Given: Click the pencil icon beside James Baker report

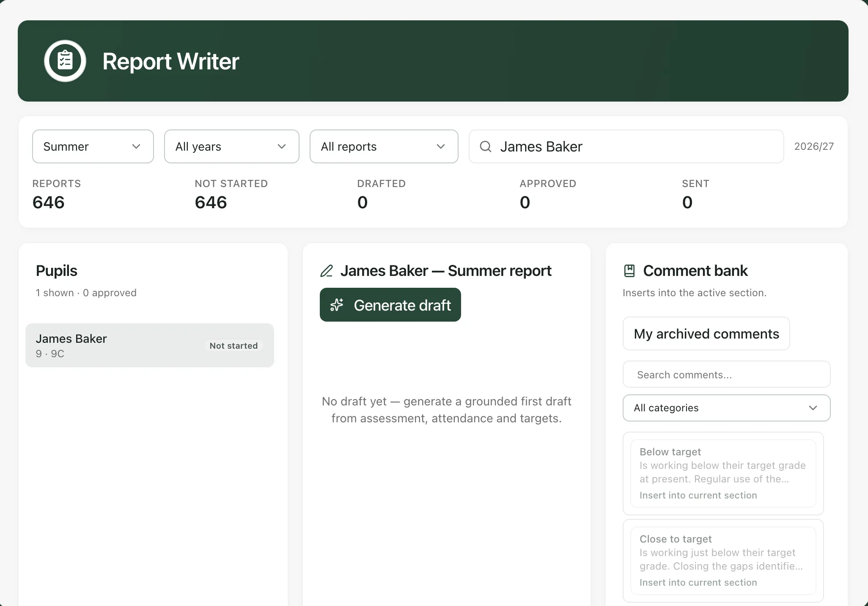Looking at the screenshot, I should 327,271.
